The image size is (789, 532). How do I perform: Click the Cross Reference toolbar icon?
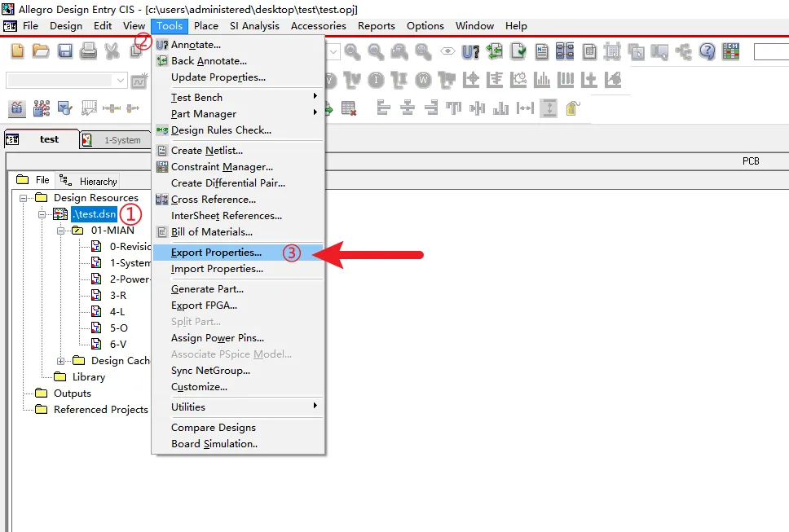tap(565, 51)
